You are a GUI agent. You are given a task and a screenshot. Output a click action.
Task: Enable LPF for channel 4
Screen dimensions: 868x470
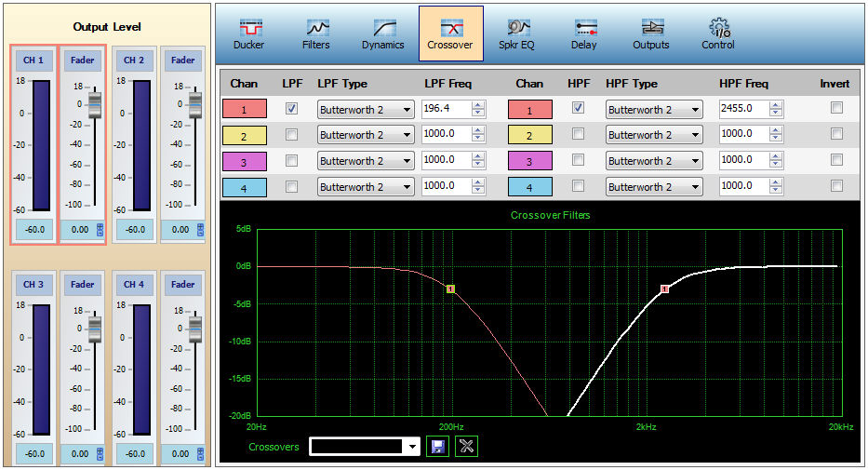pyautogui.click(x=291, y=186)
